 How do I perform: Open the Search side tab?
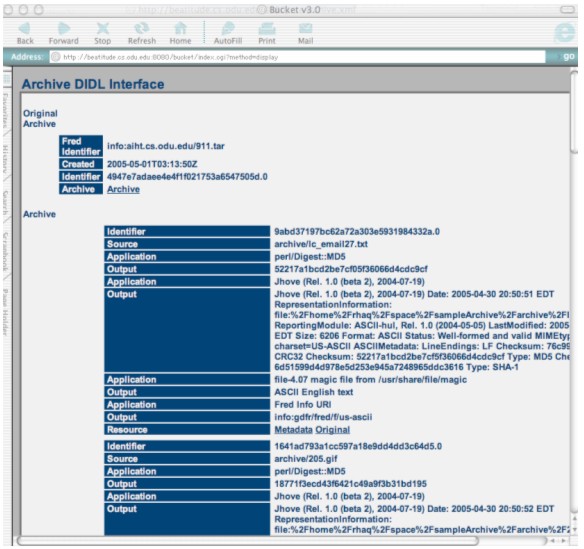[x=6, y=203]
